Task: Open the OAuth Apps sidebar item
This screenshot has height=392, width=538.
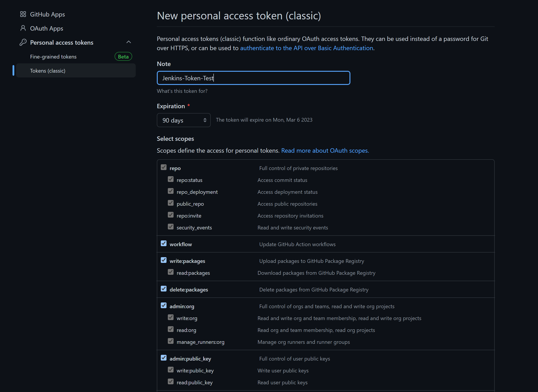Action: tap(46, 28)
